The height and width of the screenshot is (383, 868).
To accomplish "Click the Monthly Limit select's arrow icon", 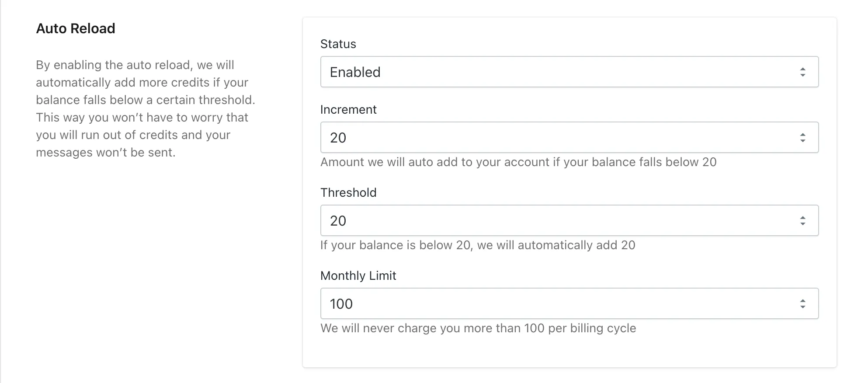I will click(802, 304).
